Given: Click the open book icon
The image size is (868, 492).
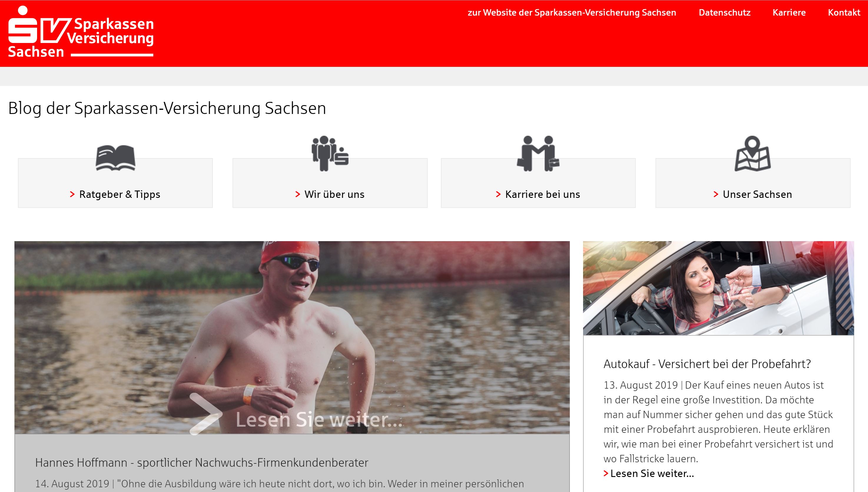Looking at the screenshot, I should click(115, 158).
